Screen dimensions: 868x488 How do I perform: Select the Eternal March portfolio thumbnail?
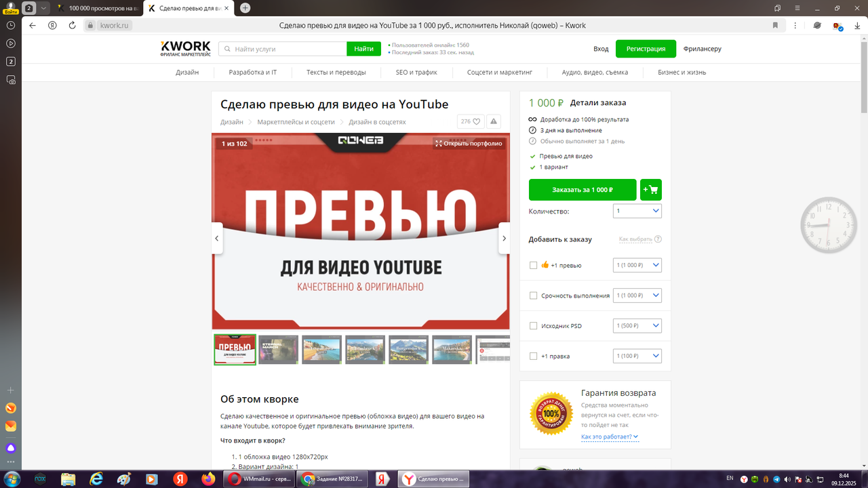(x=278, y=350)
